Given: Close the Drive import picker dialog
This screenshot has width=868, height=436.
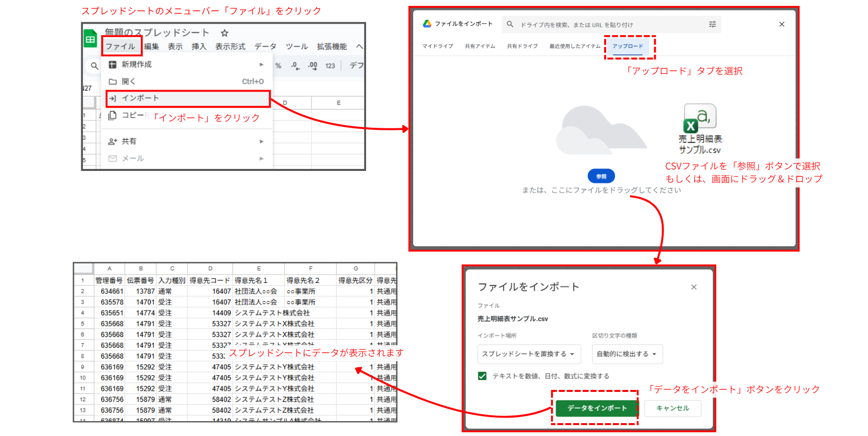Looking at the screenshot, I should (x=782, y=24).
